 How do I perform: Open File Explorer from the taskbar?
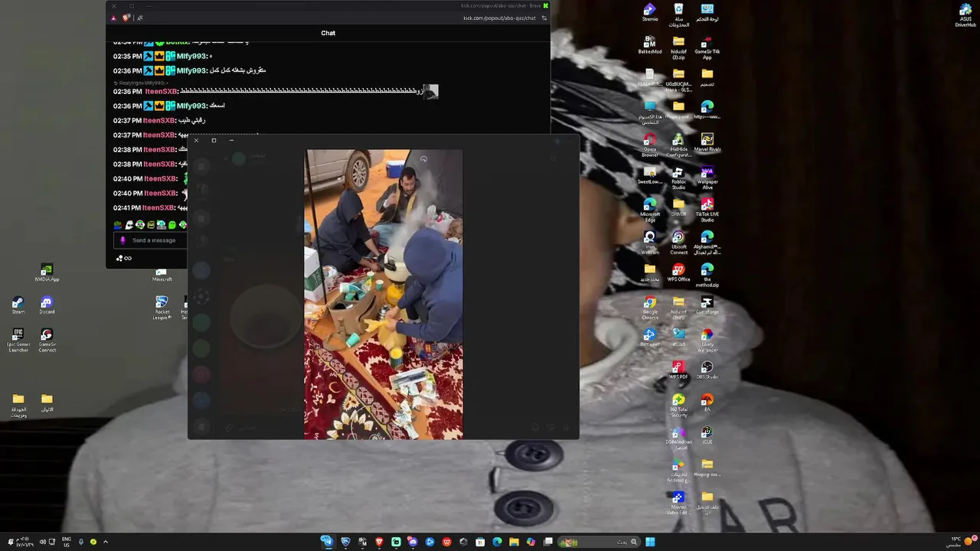[x=514, y=542]
